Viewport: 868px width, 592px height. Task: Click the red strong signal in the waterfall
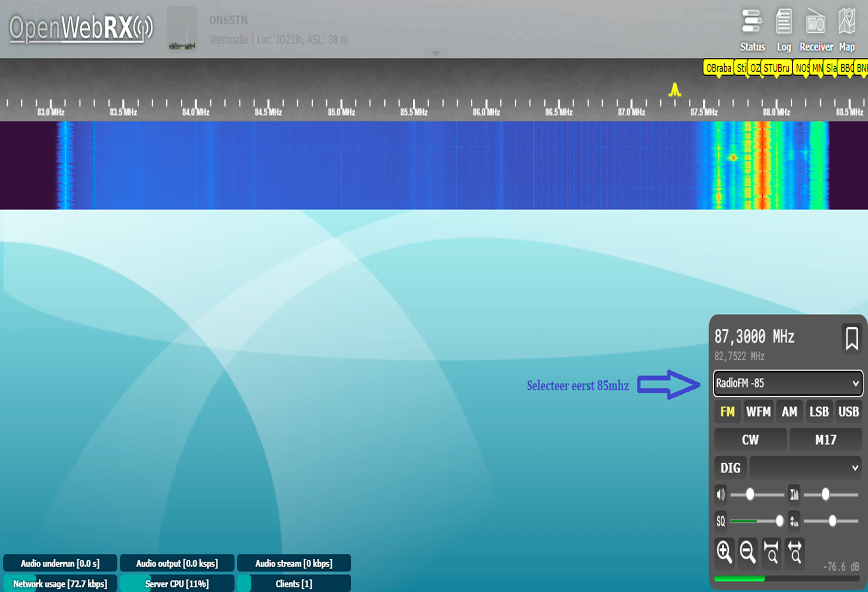click(763, 165)
